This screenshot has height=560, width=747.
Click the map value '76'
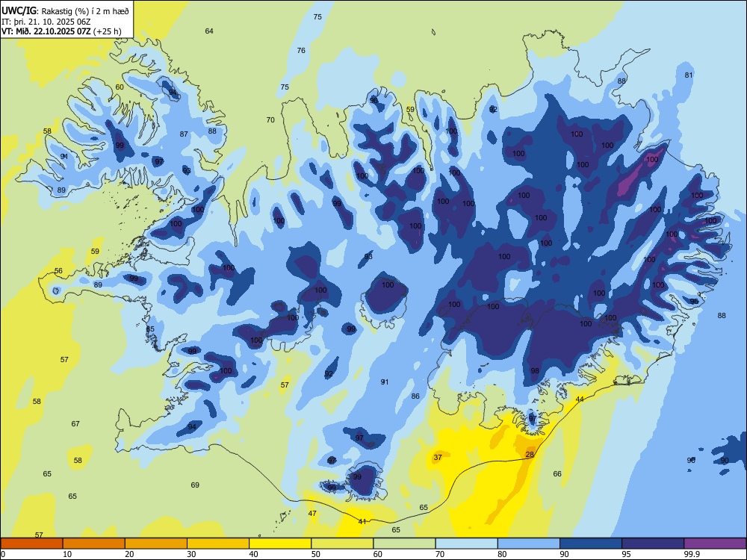301,51
